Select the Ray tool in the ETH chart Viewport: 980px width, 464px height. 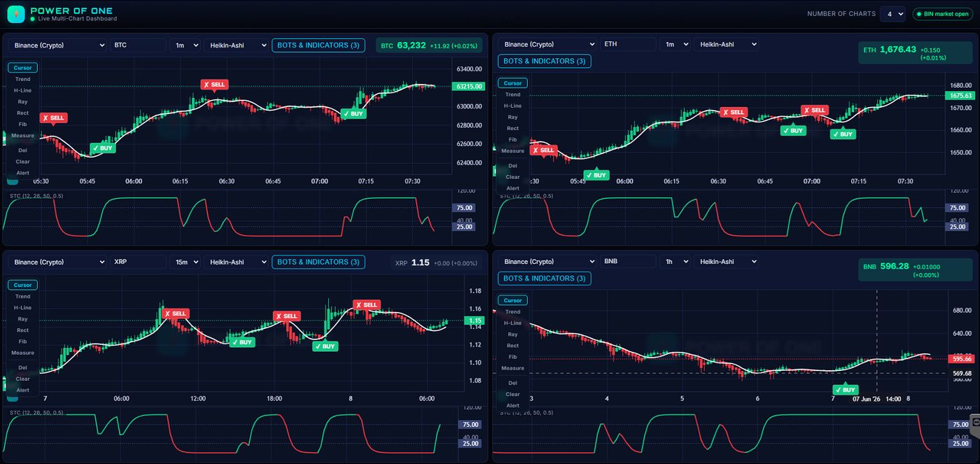[512, 117]
